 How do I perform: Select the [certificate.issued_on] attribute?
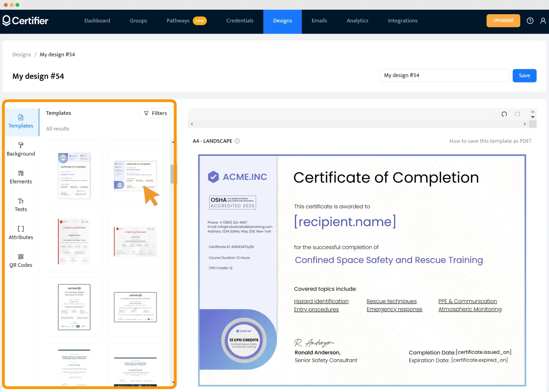[484, 352]
